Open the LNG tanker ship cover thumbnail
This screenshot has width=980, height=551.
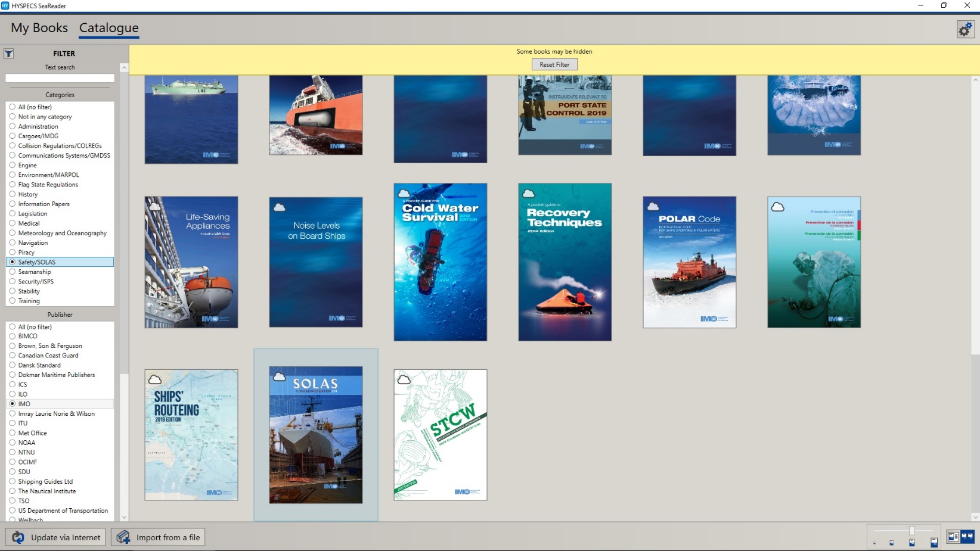191,119
